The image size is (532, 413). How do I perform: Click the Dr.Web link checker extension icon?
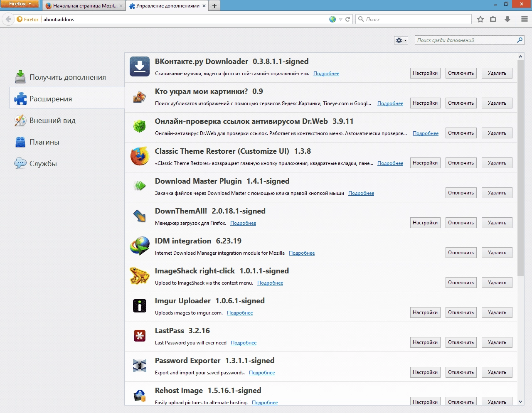pos(140,126)
